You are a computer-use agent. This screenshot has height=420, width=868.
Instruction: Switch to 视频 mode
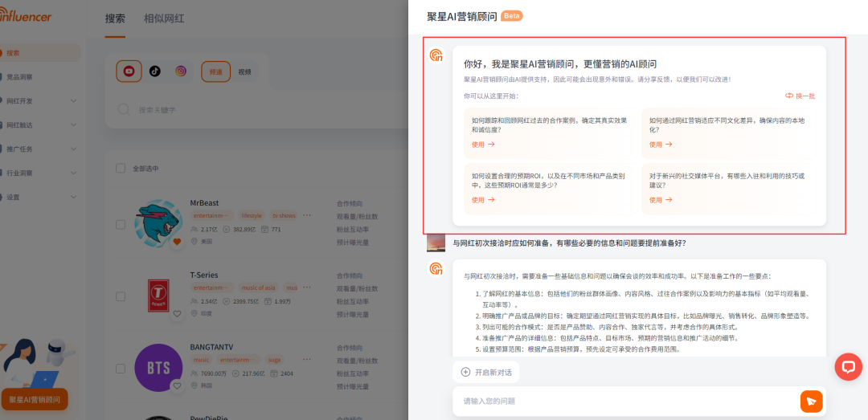pos(244,71)
